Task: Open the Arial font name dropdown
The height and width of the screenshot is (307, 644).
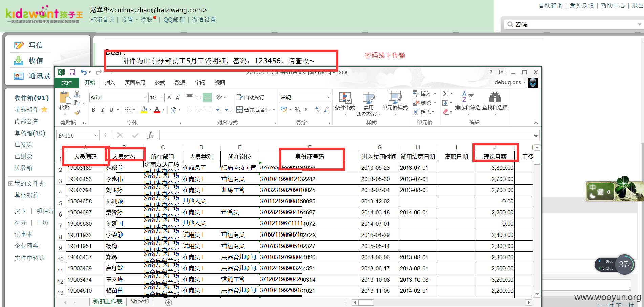Action: [146, 97]
